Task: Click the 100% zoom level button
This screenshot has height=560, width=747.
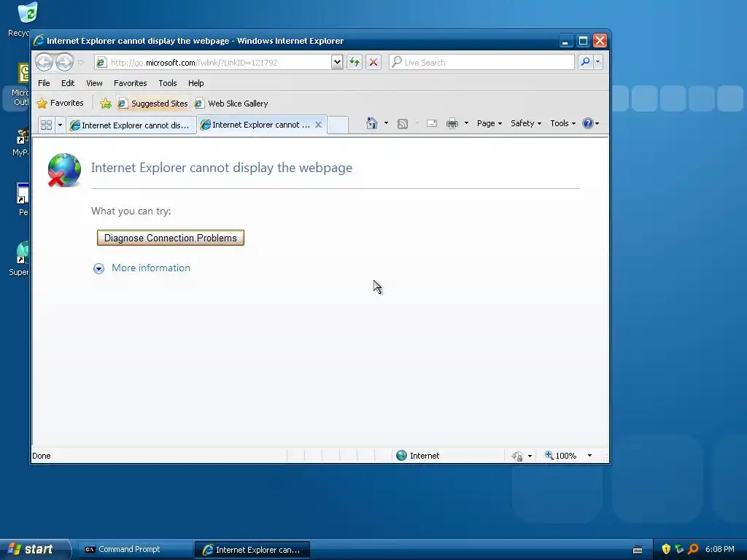Action: pos(561,456)
